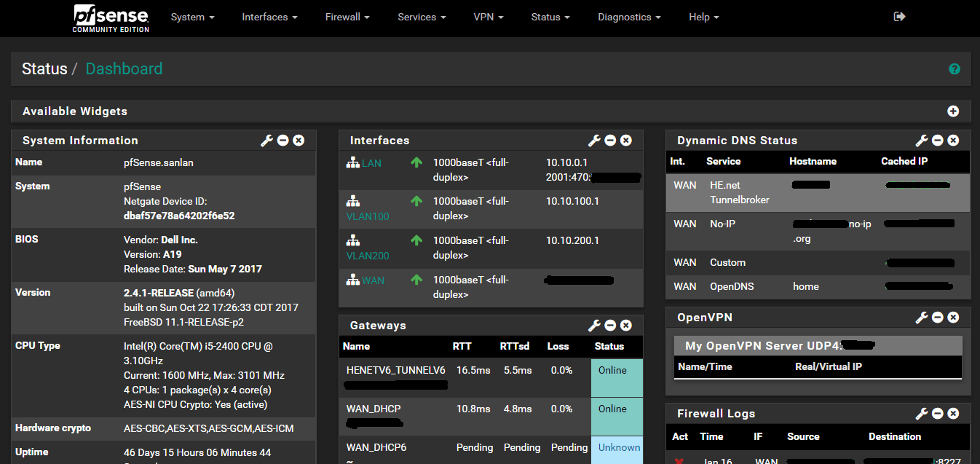
Task: Open Gateways widget wrench settings
Action: pyautogui.click(x=594, y=326)
